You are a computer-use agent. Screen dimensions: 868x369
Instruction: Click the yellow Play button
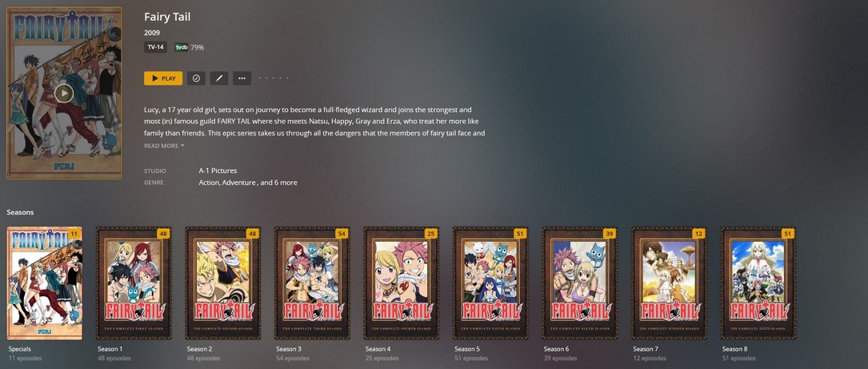pyautogui.click(x=163, y=78)
